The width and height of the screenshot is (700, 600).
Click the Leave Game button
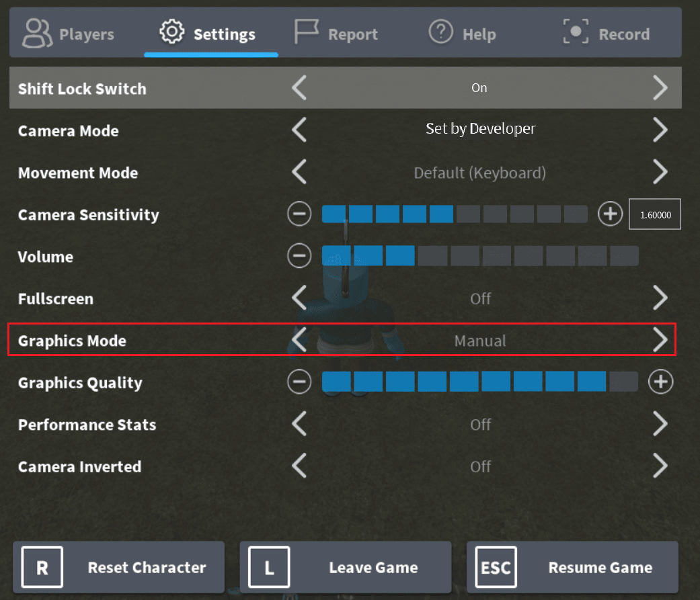click(x=346, y=568)
